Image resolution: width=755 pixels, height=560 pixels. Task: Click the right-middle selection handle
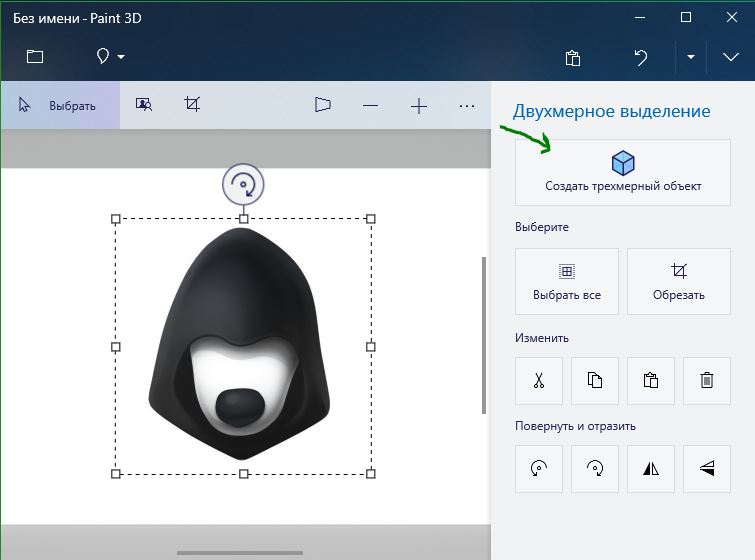tap(370, 347)
